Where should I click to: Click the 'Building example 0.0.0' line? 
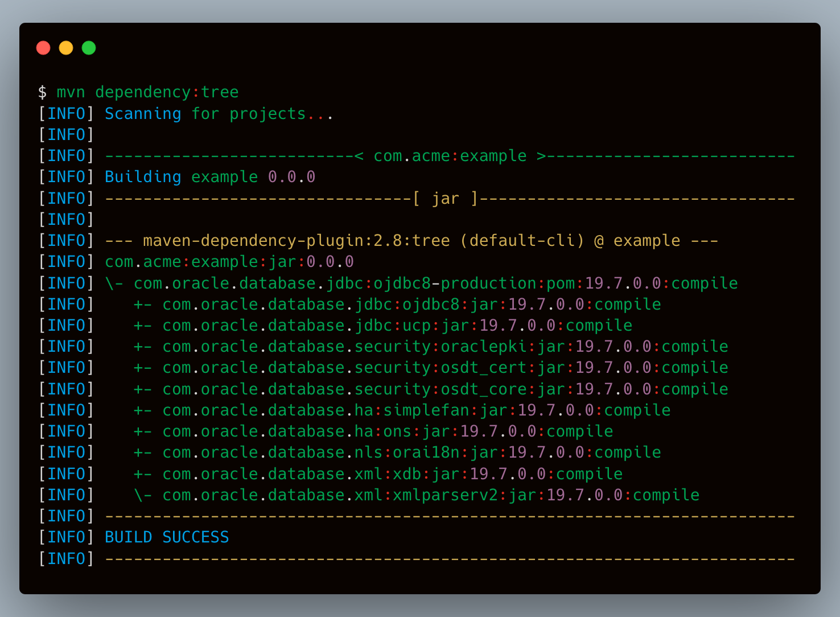coord(210,177)
